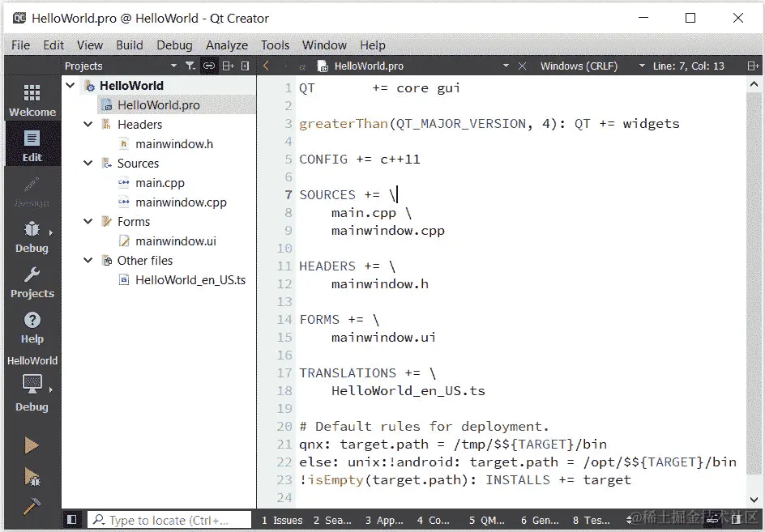Select HelloWorld.pro in the project tree

pyautogui.click(x=159, y=104)
